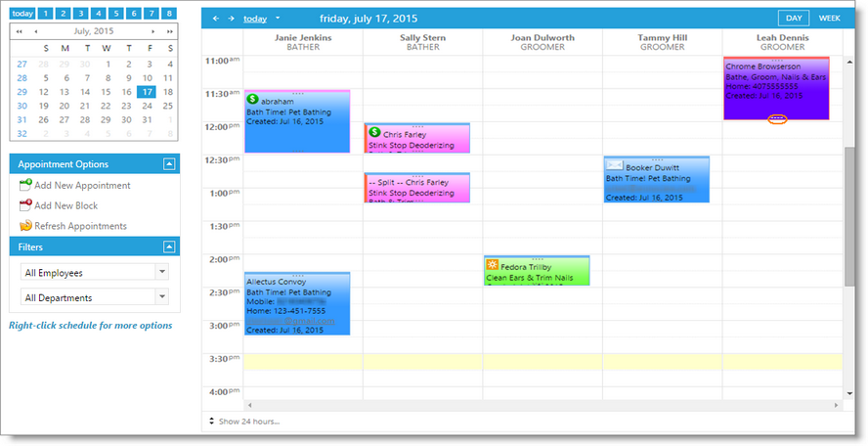Image resolution: width=868 pixels, height=446 pixels.
Task: Click the Refresh Appointments icon
Action: 25,226
